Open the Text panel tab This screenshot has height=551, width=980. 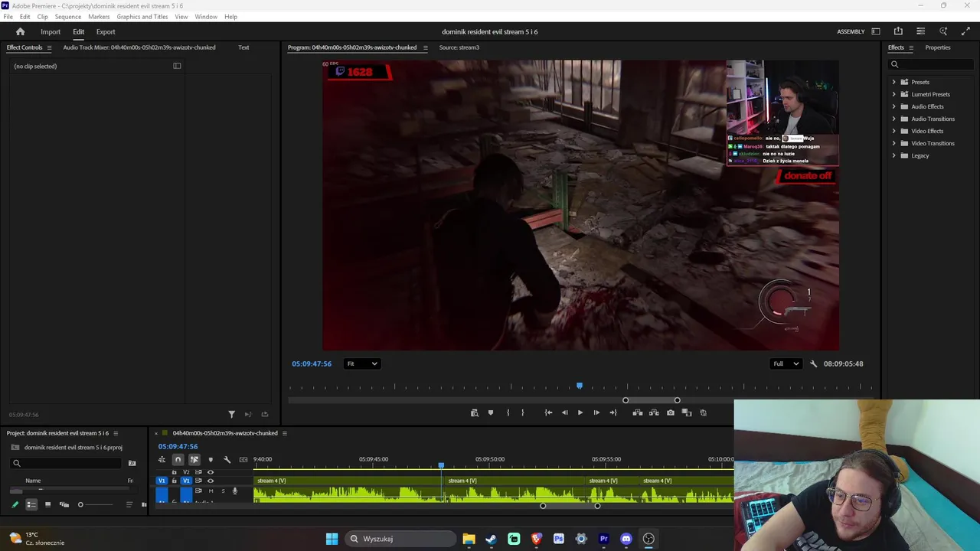point(243,47)
